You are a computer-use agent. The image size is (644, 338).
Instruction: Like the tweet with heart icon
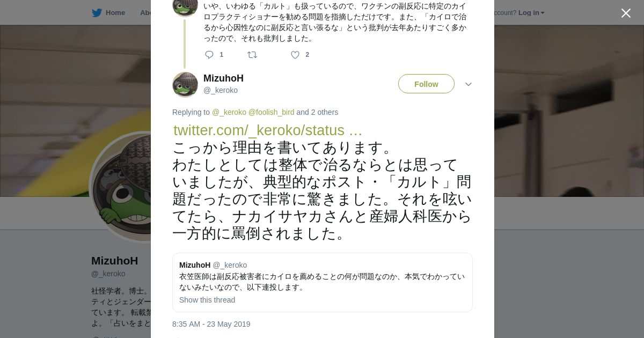coord(295,55)
